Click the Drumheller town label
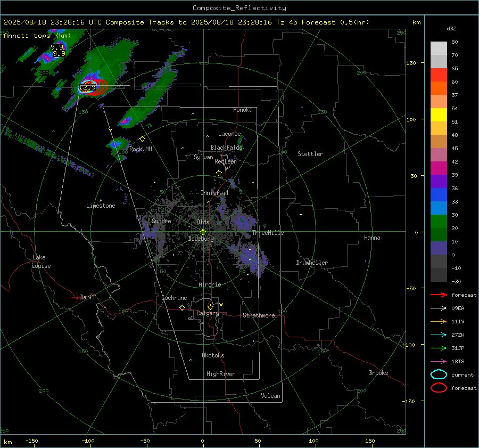The image size is (479, 448). [312, 263]
